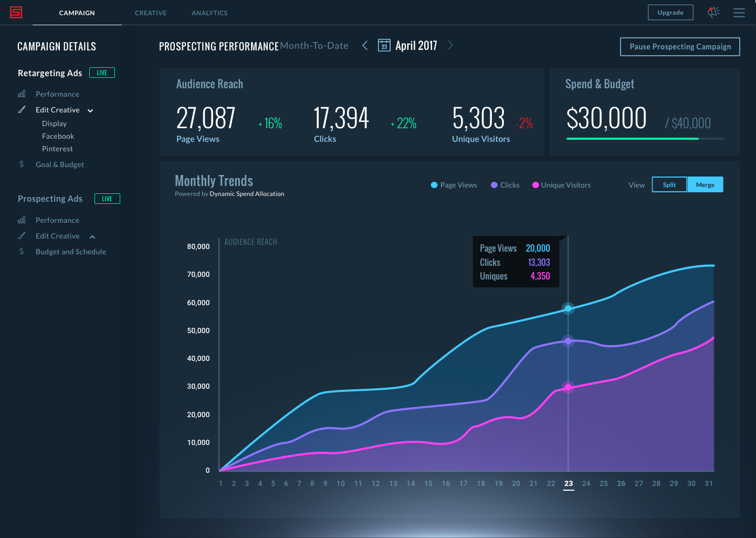Click Prospecting Performance bar chart icon
This screenshot has height=538, width=756.
[22, 220]
